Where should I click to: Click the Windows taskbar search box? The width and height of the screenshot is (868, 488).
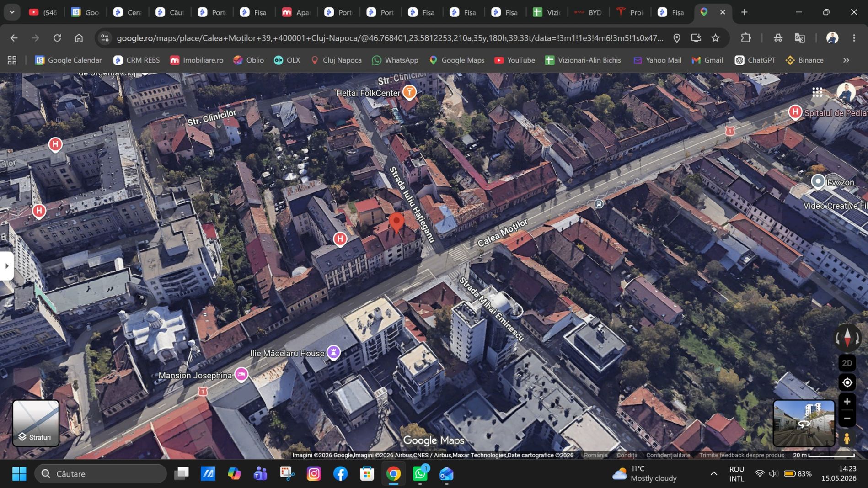coord(101,474)
